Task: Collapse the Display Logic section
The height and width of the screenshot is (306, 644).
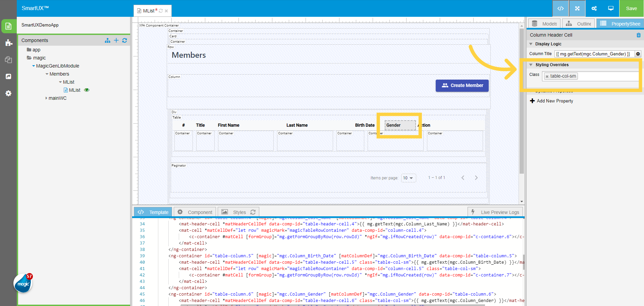Action: click(531, 44)
